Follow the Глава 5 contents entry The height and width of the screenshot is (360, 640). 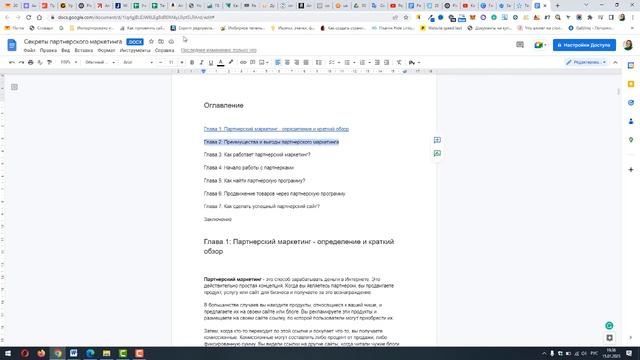point(254,180)
